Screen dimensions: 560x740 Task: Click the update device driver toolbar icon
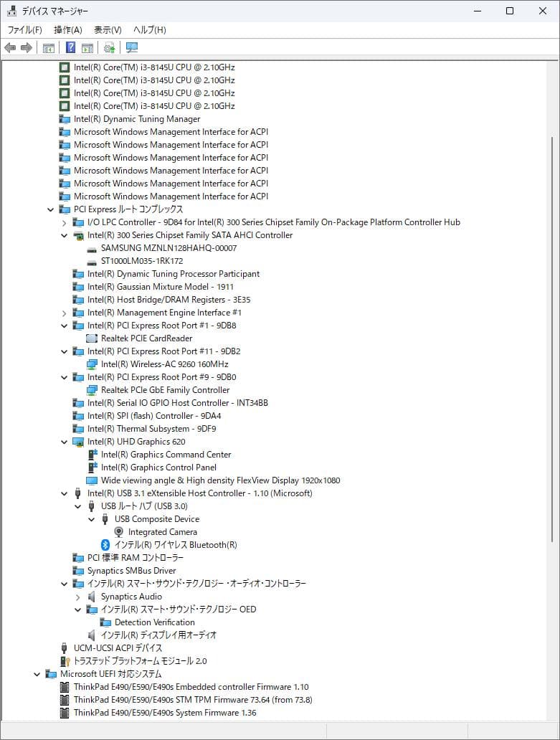[x=109, y=48]
